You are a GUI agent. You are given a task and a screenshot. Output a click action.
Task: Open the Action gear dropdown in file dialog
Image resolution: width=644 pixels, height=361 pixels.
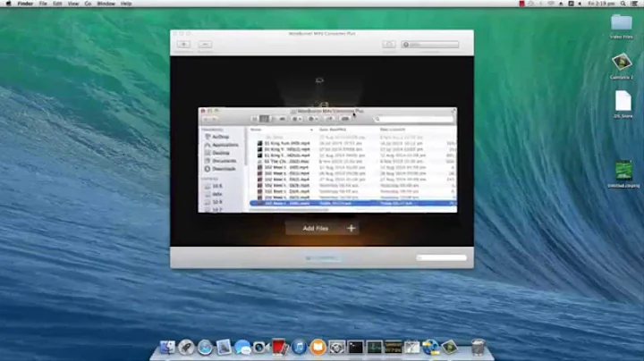pos(313,119)
